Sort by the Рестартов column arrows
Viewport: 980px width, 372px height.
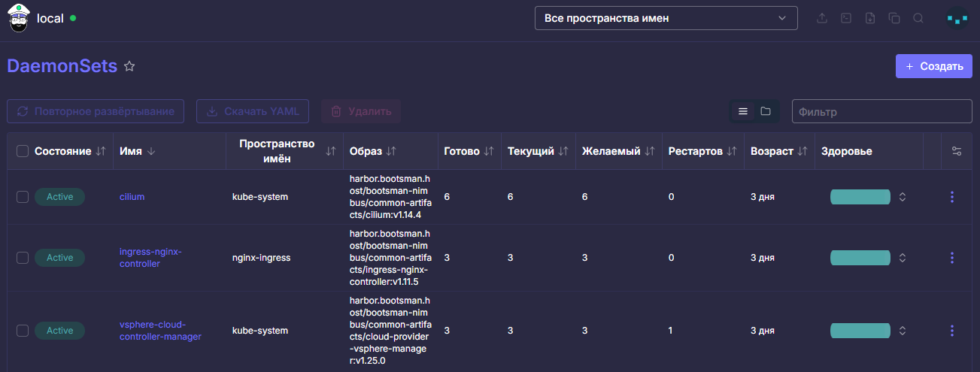pos(732,151)
